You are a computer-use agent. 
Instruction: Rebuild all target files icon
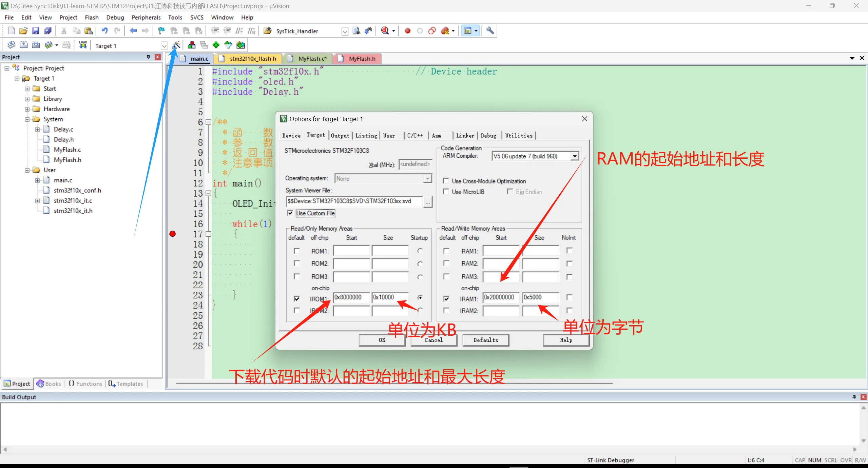[36, 45]
